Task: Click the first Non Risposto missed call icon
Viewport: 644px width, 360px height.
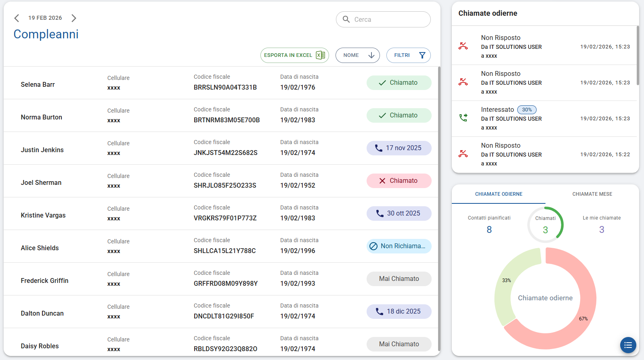Action: [463, 46]
